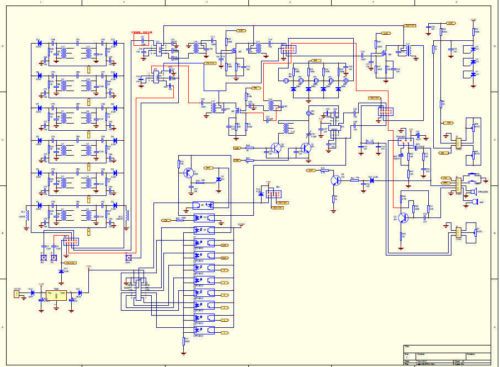The height and width of the screenshot is (367, 500).
Task: Select the resistor below the optocoupler column
Action: 184,341
